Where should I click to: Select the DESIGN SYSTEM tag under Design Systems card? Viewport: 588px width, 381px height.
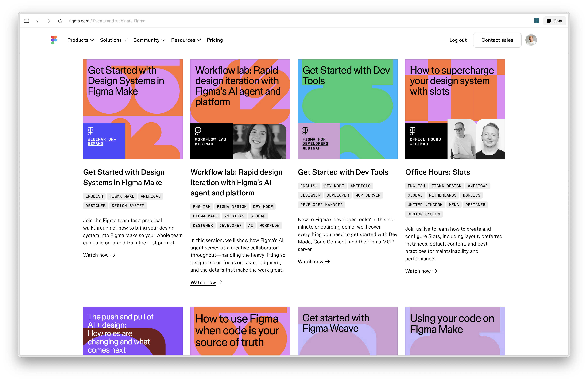(128, 206)
